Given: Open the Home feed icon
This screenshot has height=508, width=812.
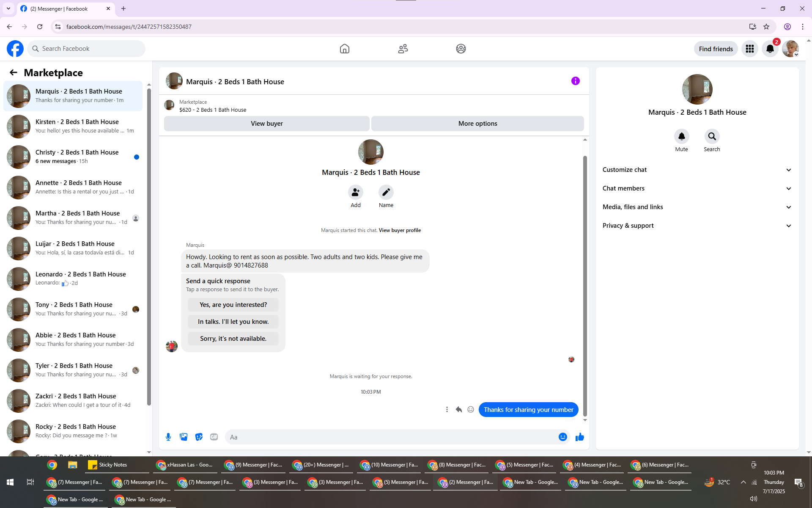Looking at the screenshot, I should click(x=345, y=49).
